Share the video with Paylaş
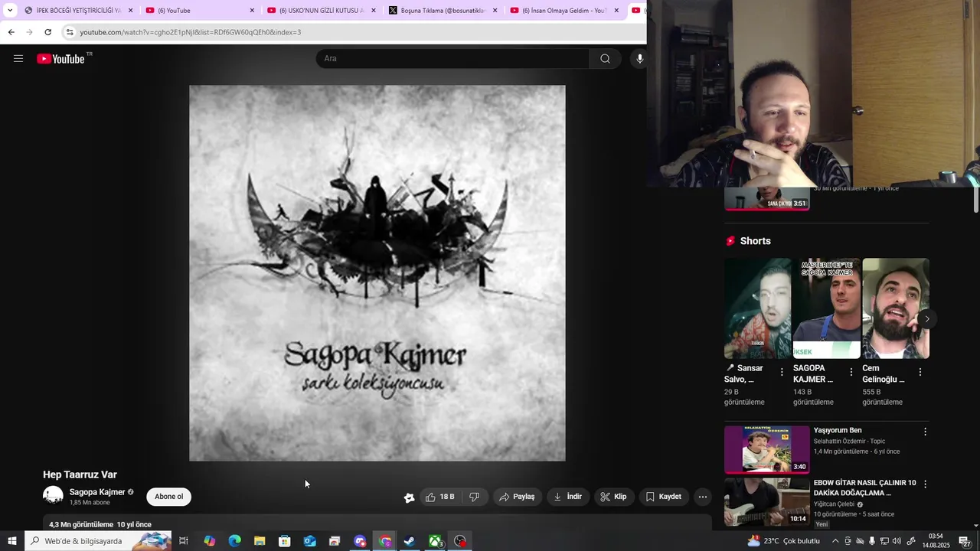 coord(518,497)
